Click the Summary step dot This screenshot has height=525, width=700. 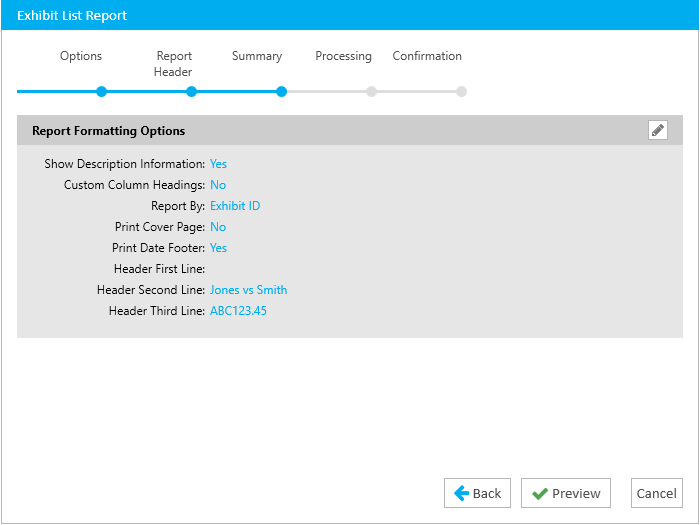(282, 92)
